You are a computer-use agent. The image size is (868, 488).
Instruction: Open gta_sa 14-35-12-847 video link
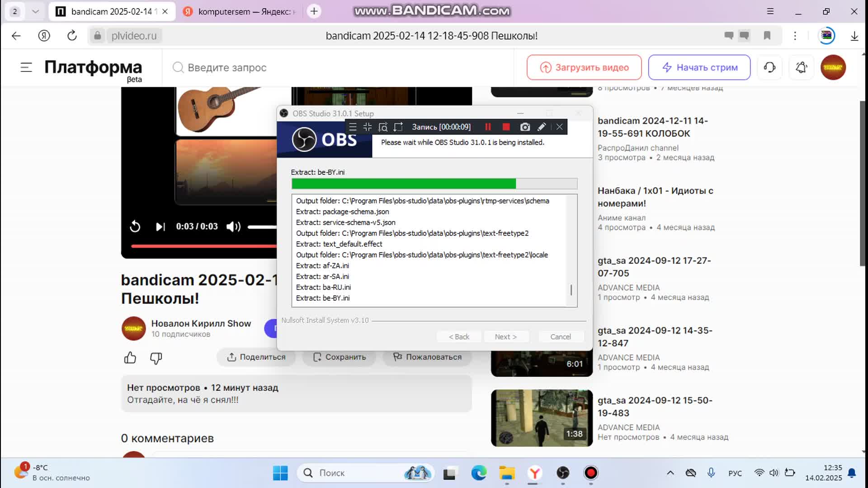pos(655,337)
